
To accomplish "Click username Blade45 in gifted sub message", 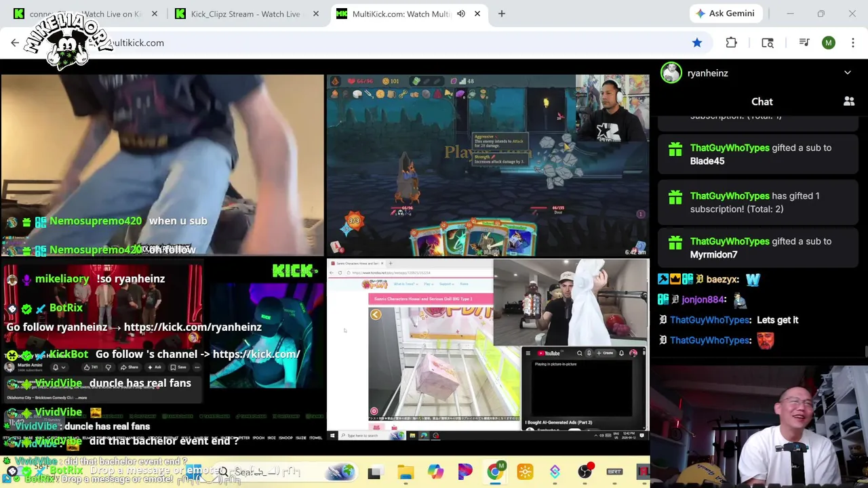I will (707, 161).
